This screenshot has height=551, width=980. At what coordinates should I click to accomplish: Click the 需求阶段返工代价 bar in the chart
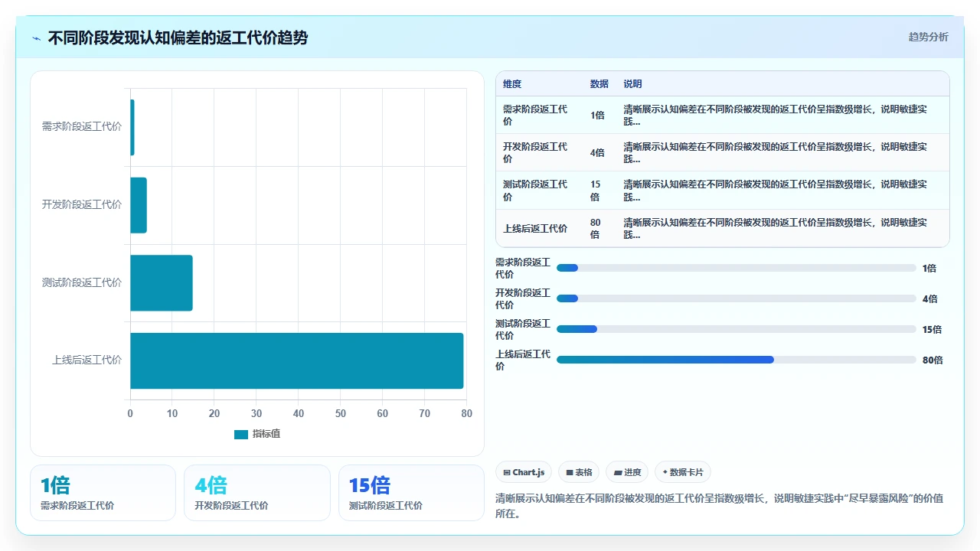(132, 127)
